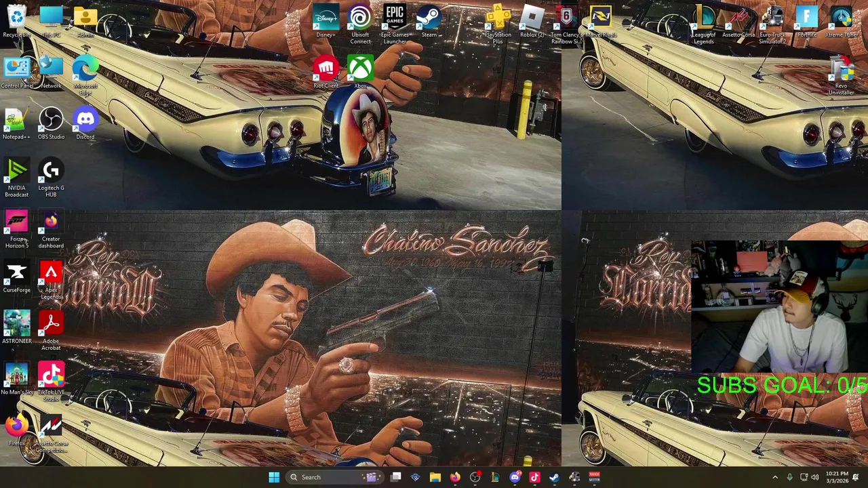Image resolution: width=868 pixels, height=488 pixels.
Task: Open the Discord desktop shortcut
Action: [85, 124]
